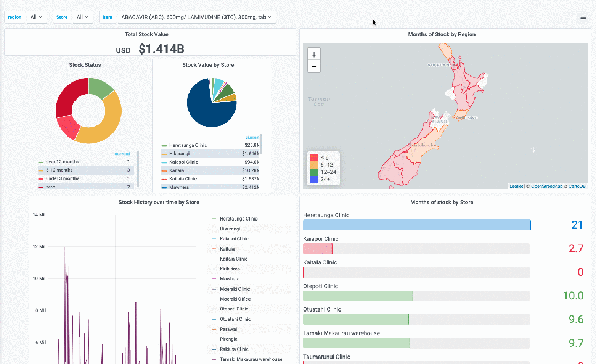Expand the Item selector with ABACAVIR
The image size is (596, 364).
point(197,17)
